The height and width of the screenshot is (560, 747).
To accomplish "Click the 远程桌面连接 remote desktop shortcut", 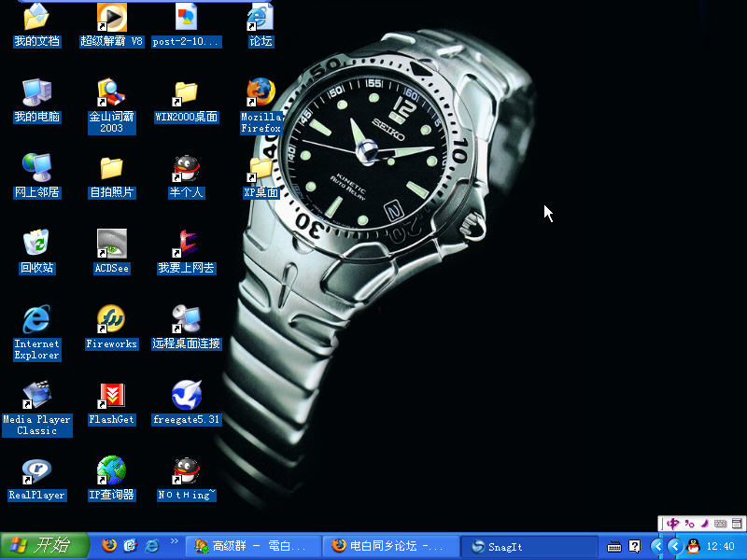I will tap(186, 320).
